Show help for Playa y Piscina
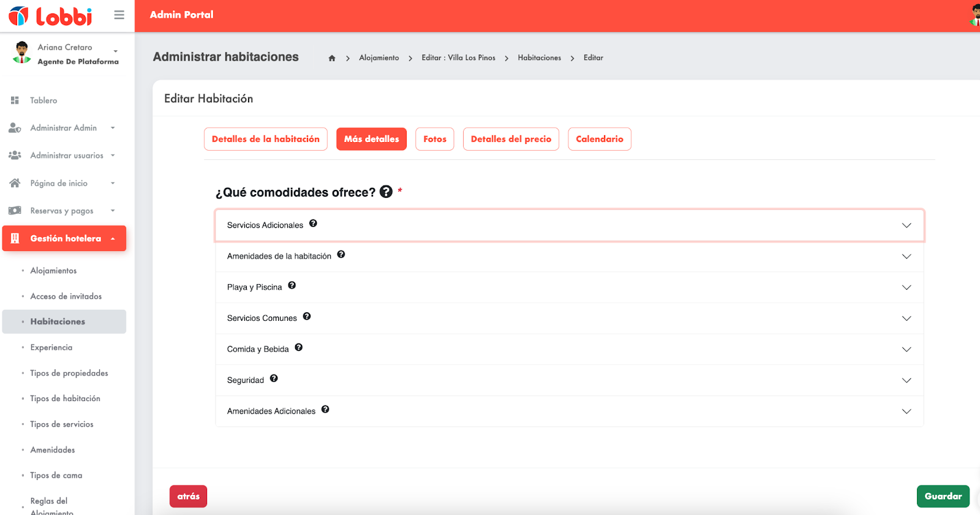Viewport: 980px width, 515px height. pos(292,285)
